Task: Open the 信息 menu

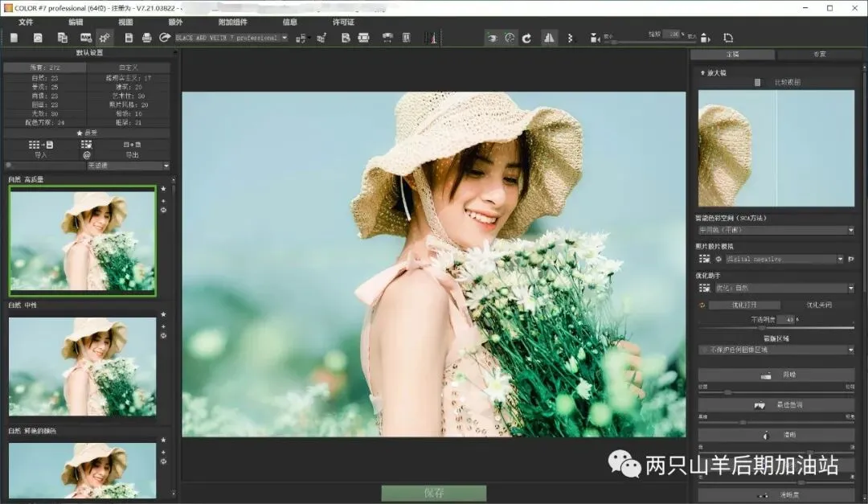Action: (290, 23)
